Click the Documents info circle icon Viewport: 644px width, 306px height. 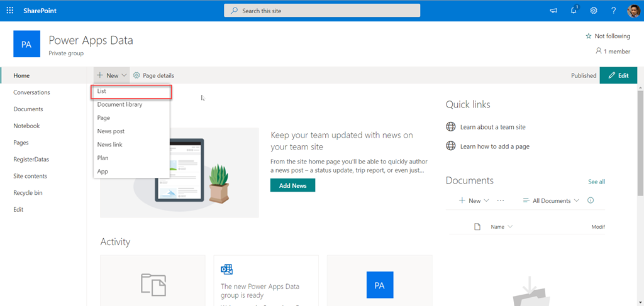pos(591,200)
